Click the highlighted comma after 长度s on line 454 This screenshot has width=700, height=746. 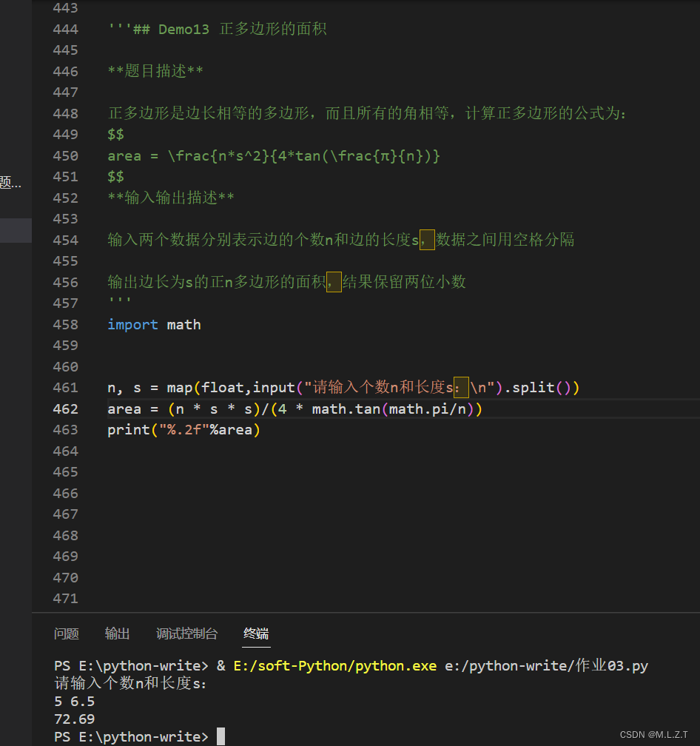[x=427, y=240]
